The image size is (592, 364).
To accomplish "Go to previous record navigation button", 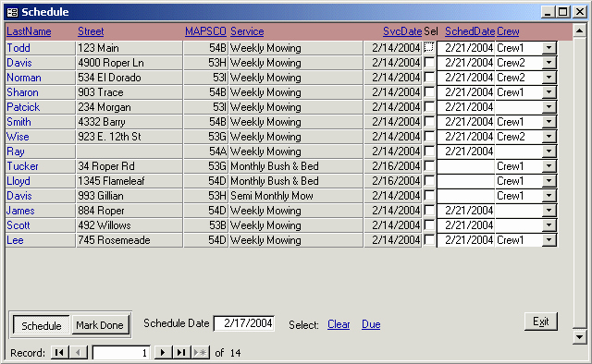I will [79, 352].
